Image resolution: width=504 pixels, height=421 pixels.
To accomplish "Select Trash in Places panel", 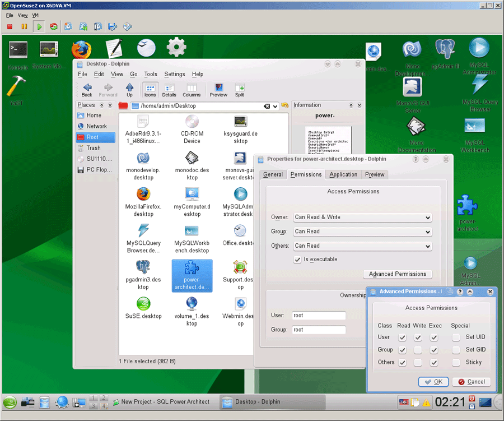I will point(95,148).
